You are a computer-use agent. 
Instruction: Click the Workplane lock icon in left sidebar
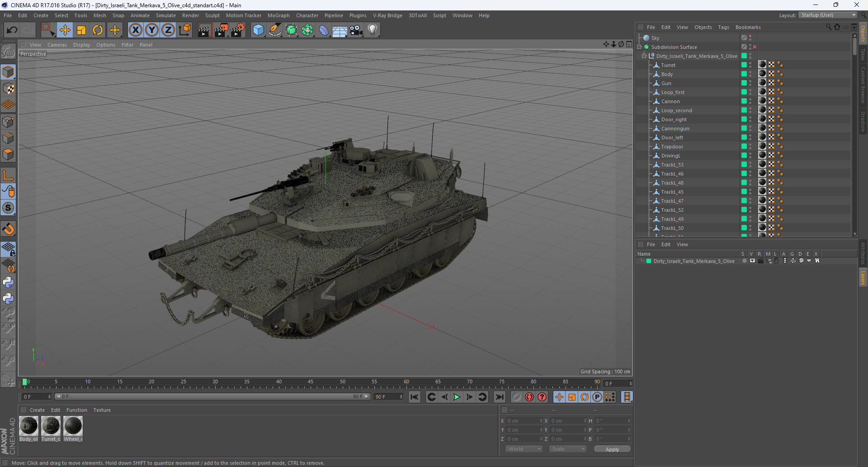[8, 249]
